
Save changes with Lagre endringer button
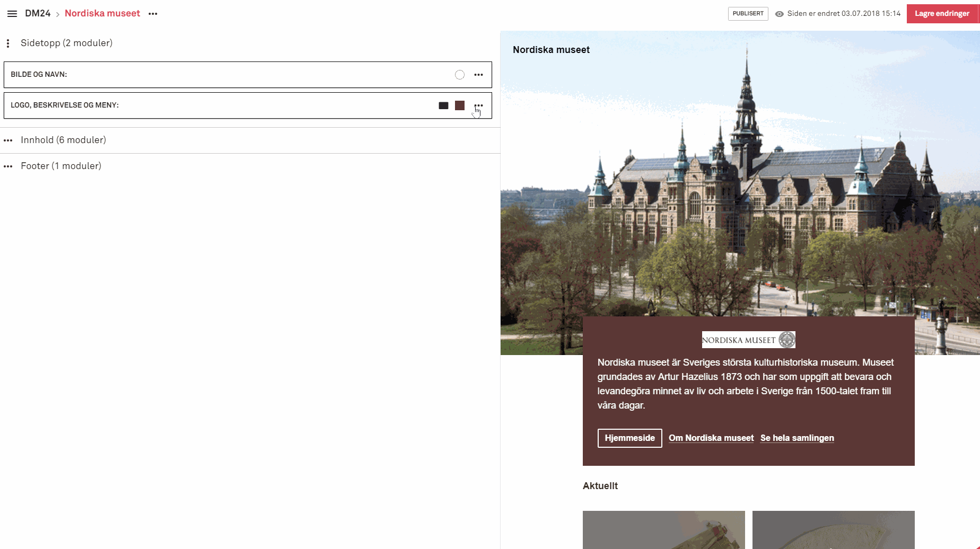point(941,14)
